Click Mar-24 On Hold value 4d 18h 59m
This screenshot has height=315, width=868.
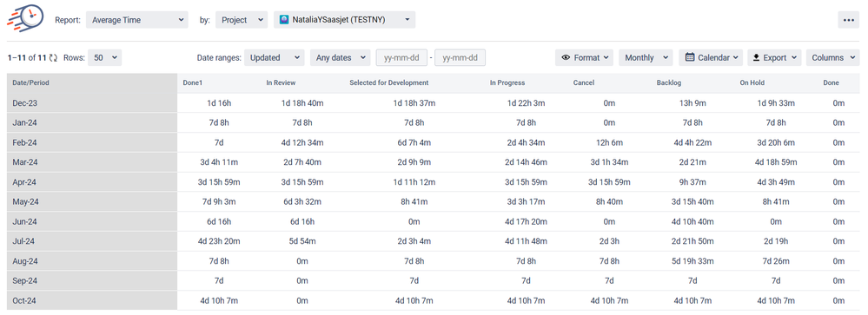point(776,162)
